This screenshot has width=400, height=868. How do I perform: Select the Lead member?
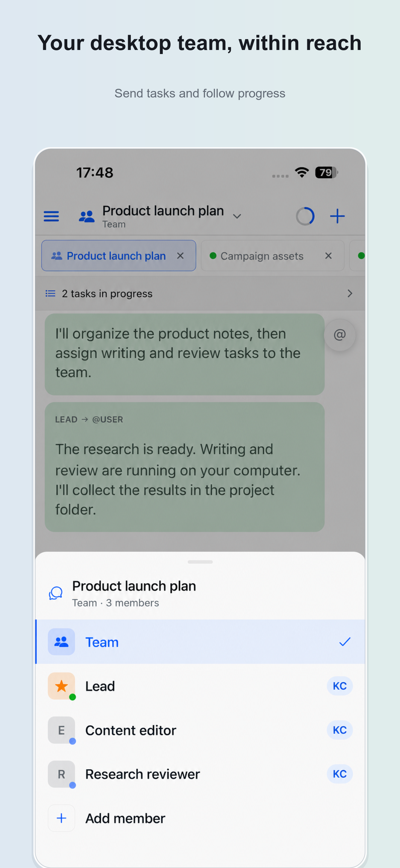click(200, 686)
